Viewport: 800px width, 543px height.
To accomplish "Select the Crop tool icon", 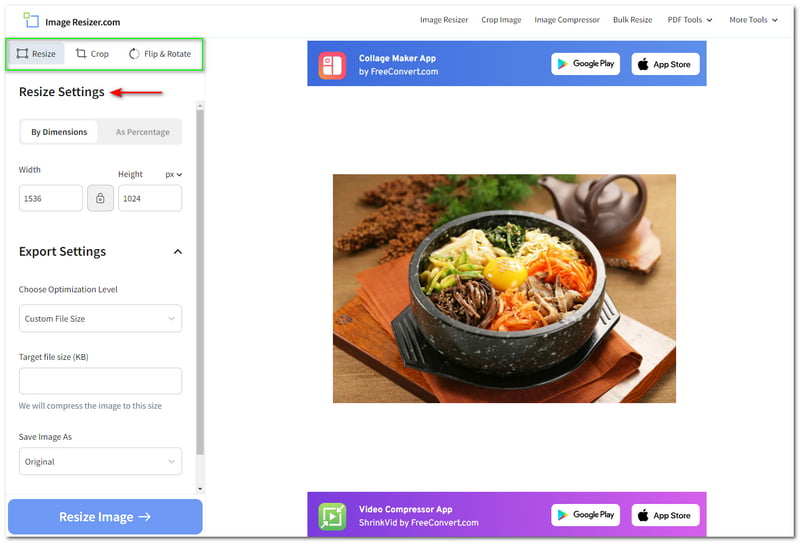I will coord(81,54).
